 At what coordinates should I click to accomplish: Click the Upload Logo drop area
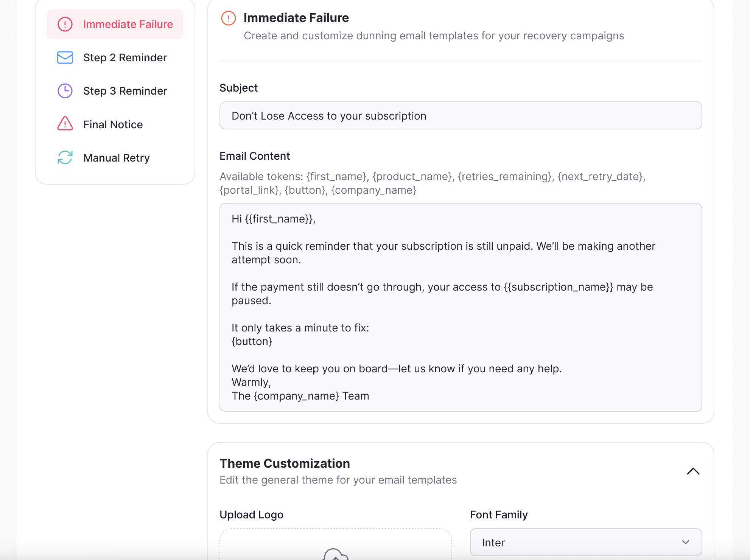coord(336,544)
